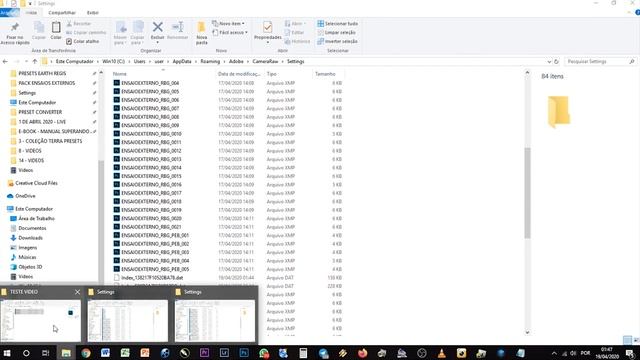Open 3 - COLEÇÃO TERRA PRESETS folder
The width and height of the screenshot is (640, 360).
[x=50, y=141]
